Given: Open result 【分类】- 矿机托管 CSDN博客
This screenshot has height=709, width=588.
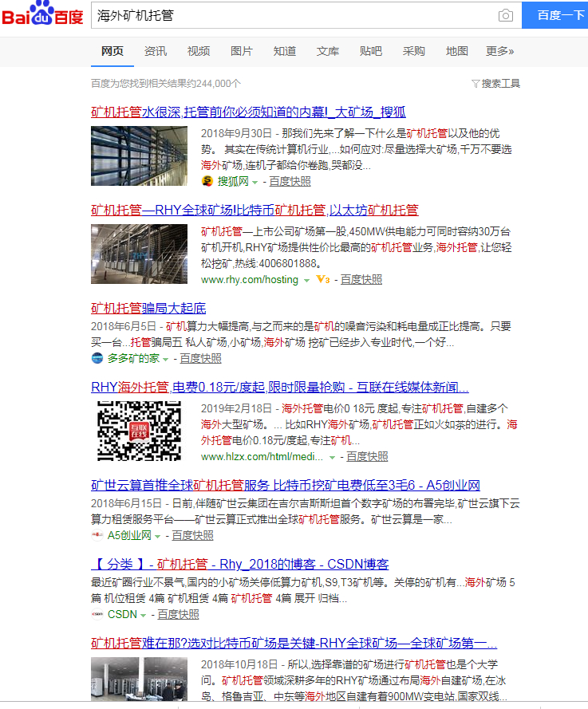Looking at the screenshot, I should point(239,564).
